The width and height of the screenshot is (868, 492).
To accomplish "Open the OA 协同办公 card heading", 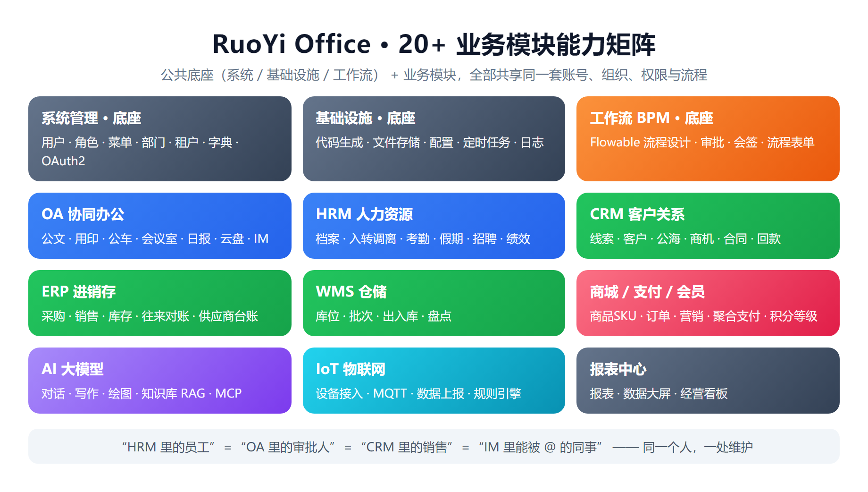I will point(83,214).
